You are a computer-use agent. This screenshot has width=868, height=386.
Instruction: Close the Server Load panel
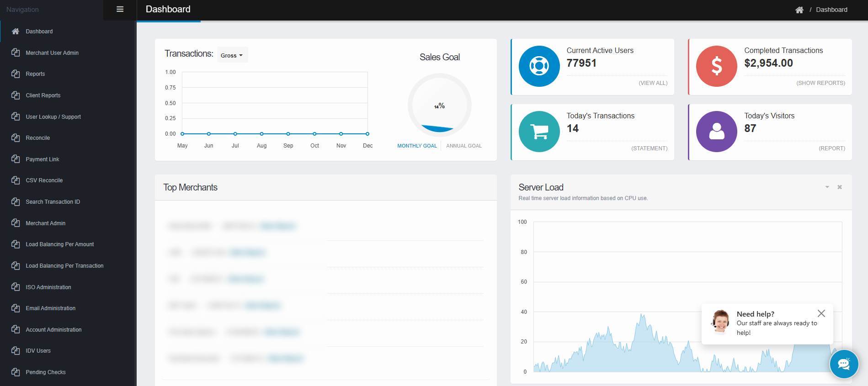[839, 187]
